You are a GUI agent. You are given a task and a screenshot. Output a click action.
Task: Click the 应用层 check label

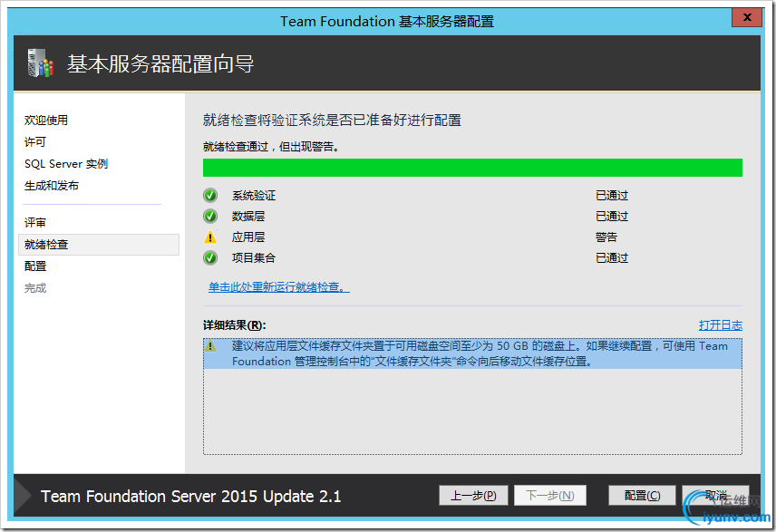click(x=248, y=237)
